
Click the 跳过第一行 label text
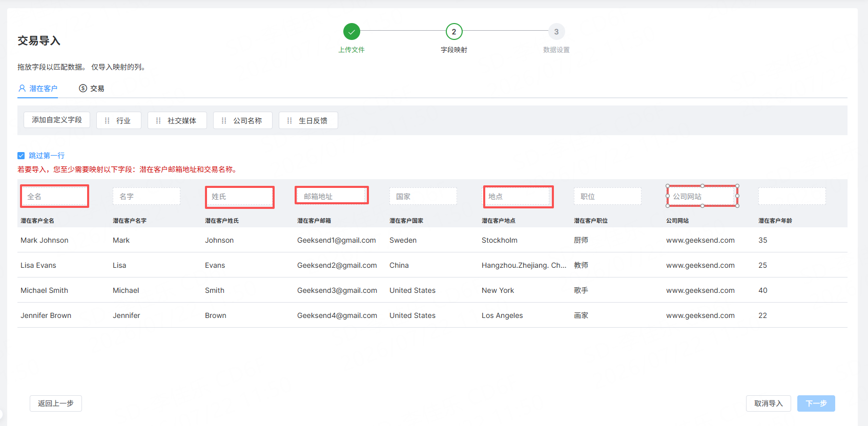coord(47,156)
